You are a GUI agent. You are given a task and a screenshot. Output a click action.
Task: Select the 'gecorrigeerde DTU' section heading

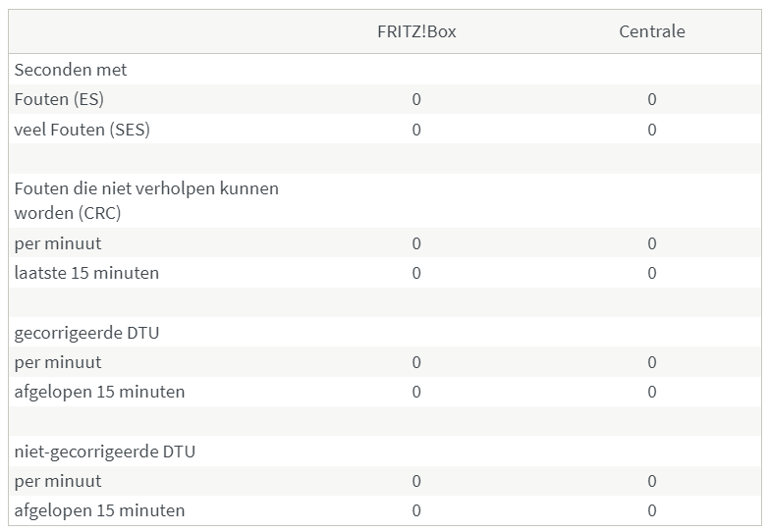pos(86,333)
